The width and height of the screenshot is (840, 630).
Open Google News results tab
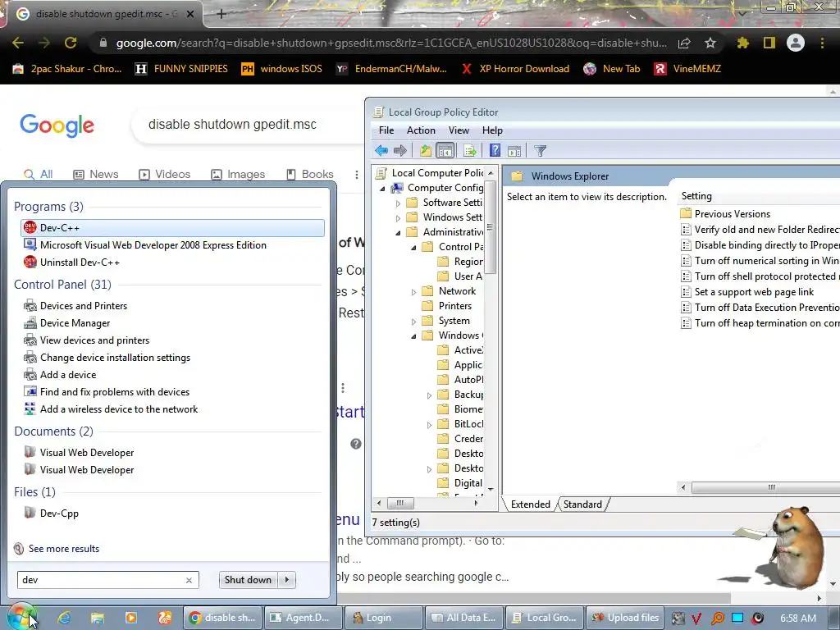point(96,174)
